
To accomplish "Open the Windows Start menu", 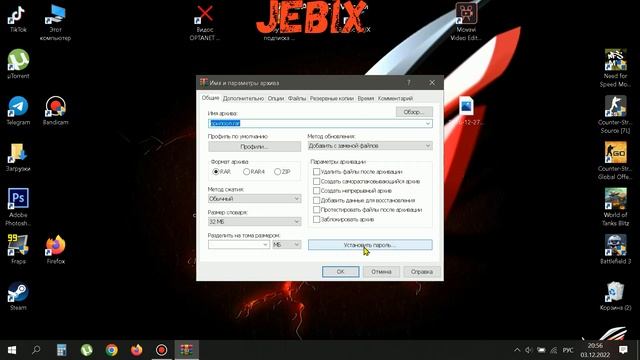I will pos(12,350).
